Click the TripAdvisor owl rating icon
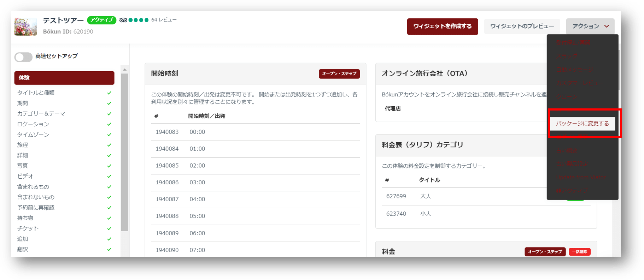 (123, 20)
